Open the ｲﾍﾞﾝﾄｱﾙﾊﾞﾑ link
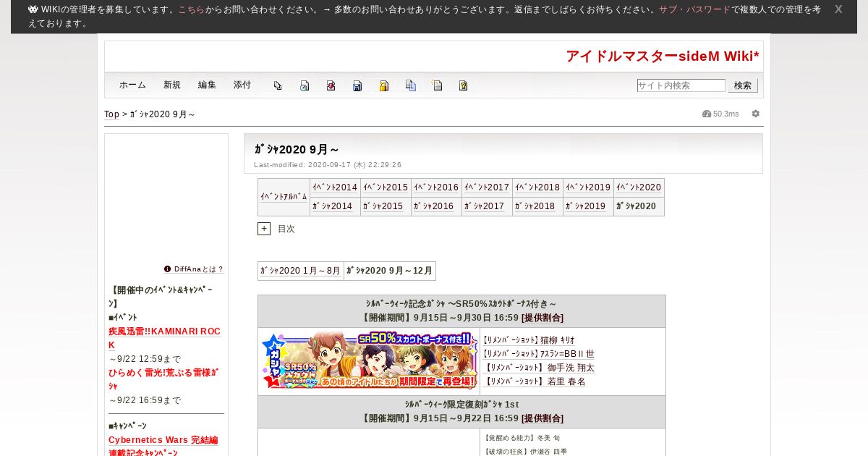Image resolution: width=868 pixels, height=456 pixels. pyautogui.click(x=284, y=197)
